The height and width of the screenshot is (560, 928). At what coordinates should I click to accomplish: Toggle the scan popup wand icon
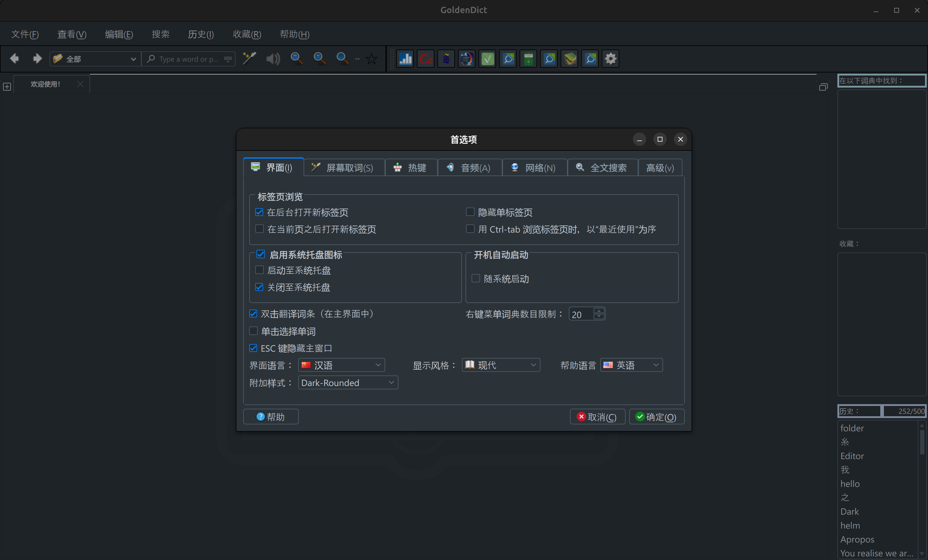249,59
